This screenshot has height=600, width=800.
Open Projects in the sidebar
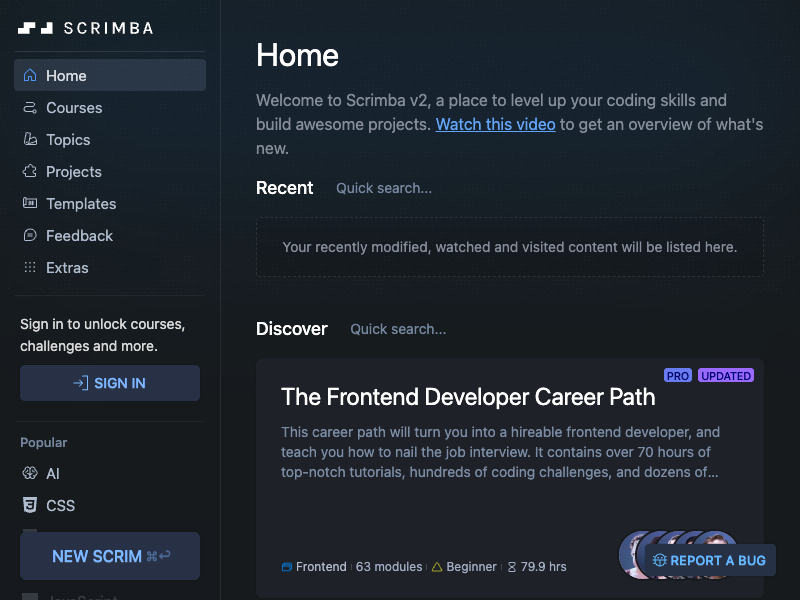point(110,171)
